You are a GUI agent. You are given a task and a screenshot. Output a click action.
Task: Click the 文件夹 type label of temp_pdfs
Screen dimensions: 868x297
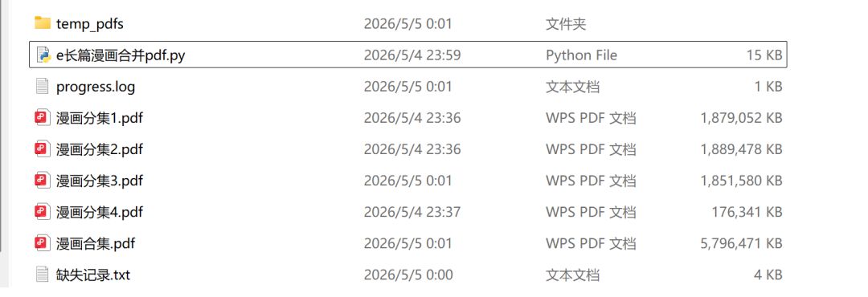pos(566,24)
